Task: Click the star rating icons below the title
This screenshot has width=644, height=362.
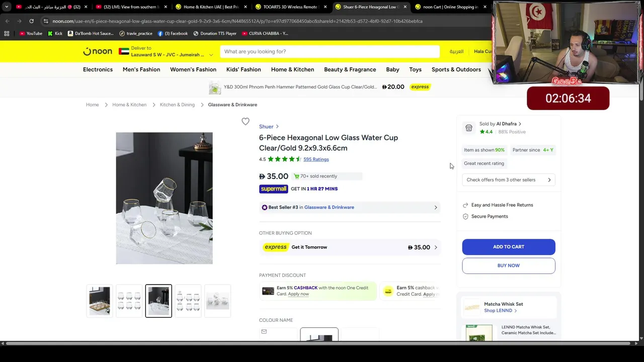Action: point(284,159)
